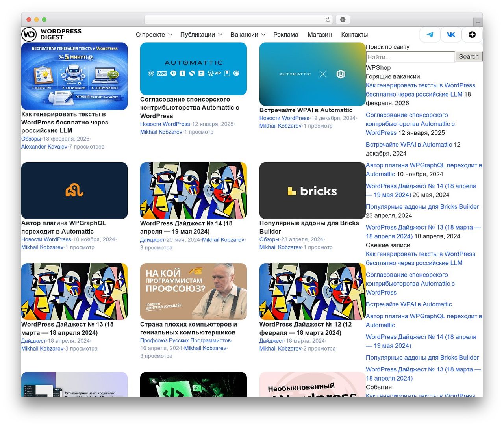Screen dimensions: 504x427
Task: Click the browser address bar
Action: (x=239, y=20)
